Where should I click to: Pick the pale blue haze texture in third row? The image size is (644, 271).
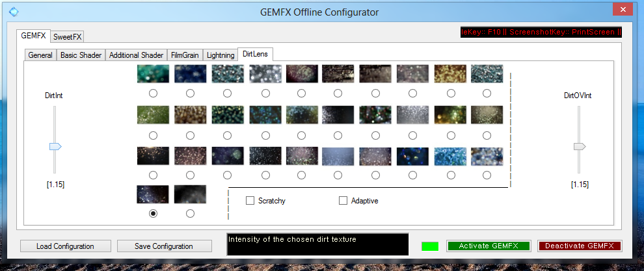pyautogui.click(x=338, y=156)
